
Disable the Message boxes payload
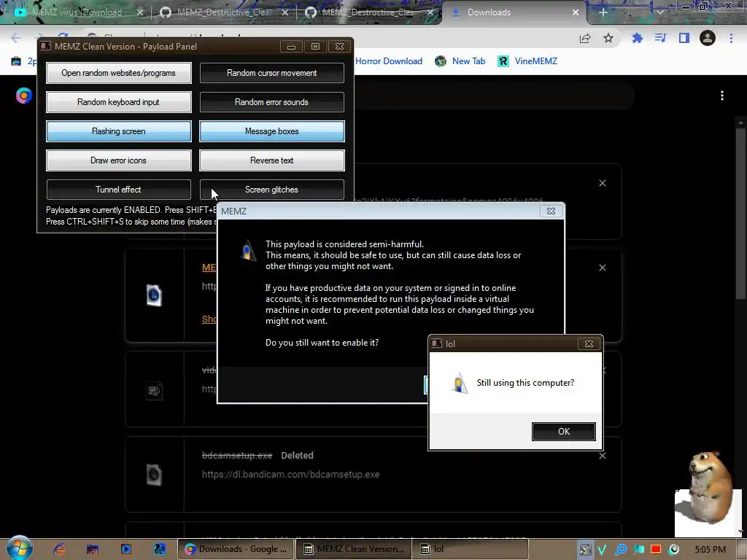pos(271,131)
